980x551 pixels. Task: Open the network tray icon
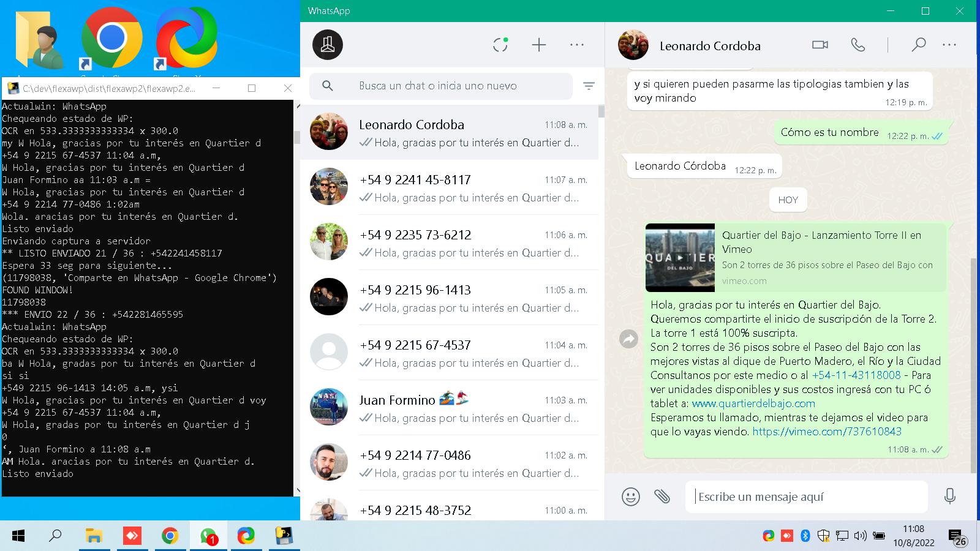842,536
